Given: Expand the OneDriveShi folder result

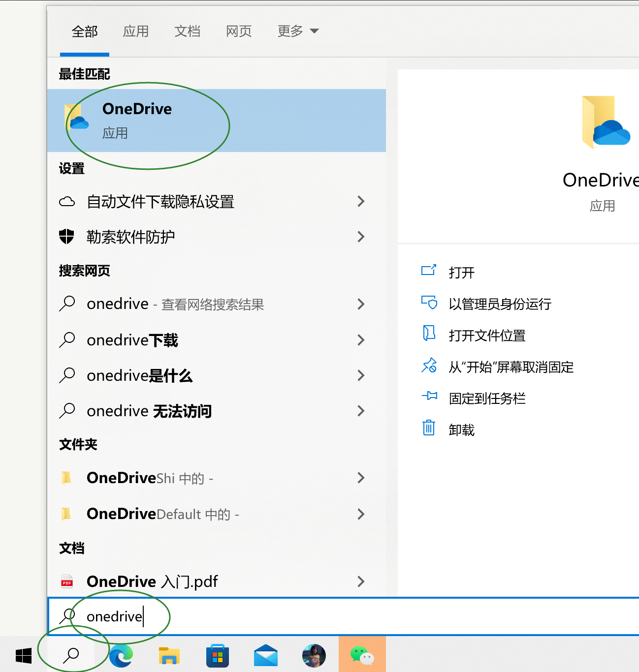Looking at the screenshot, I should tap(361, 478).
